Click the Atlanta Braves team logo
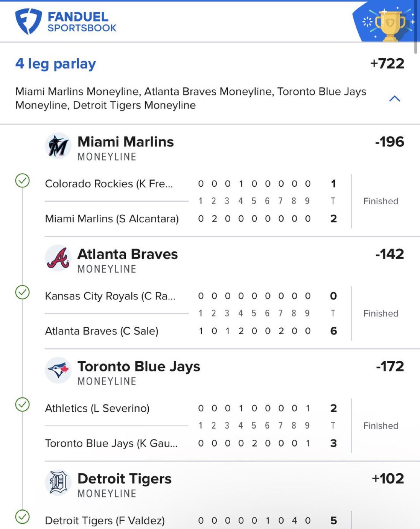The height and width of the screenshot is (529, 420). coord(58,258)
